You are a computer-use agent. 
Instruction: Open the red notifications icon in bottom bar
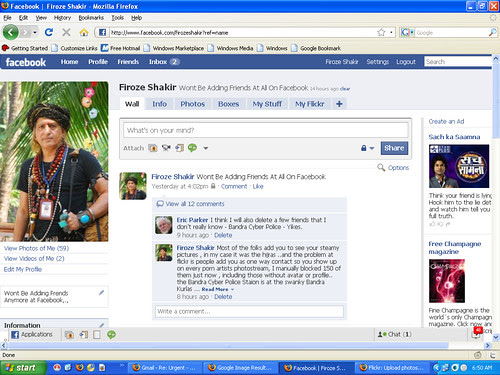tap(477, 333)
